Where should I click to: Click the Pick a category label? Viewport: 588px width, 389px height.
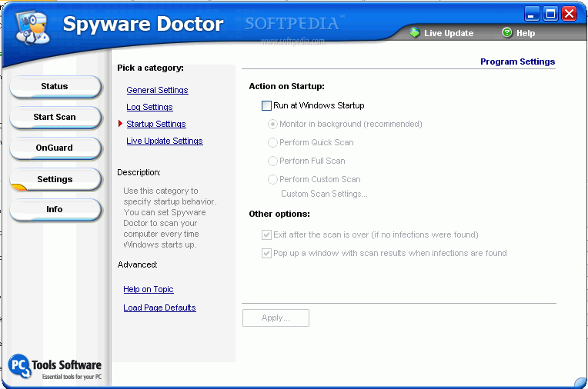(150, 68)
